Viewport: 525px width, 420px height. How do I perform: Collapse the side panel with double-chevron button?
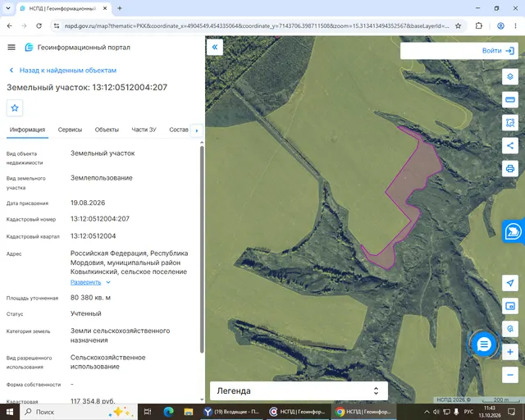coord(215,48)
